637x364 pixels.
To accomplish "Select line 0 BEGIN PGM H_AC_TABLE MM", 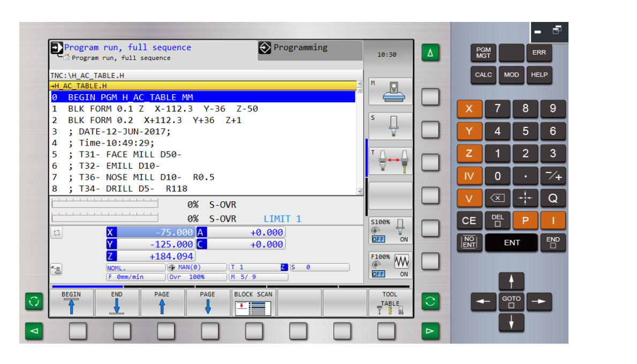I will click(203, 97).
